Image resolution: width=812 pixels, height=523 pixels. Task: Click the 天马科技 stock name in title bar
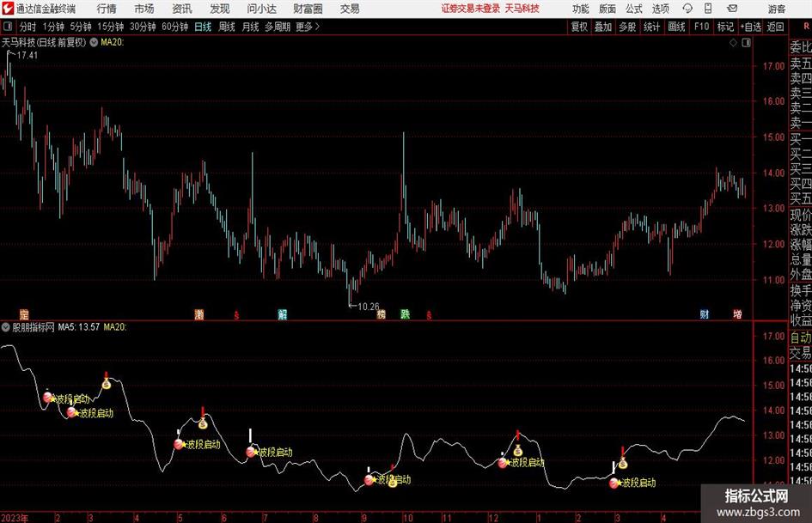pos(522,9)
